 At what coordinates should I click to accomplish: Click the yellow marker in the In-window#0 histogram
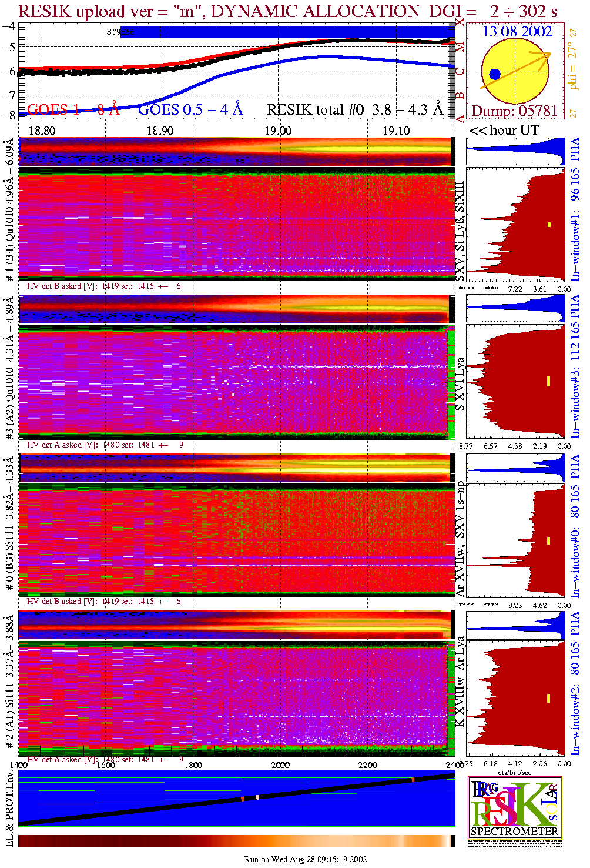point(549,540)
